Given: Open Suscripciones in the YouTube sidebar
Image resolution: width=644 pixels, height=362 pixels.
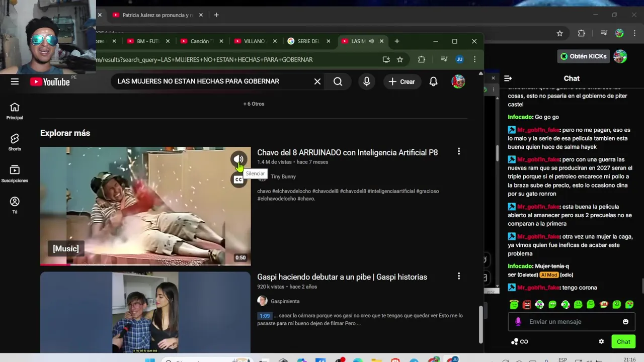Looking at the screenshot, I should (15, 174).
